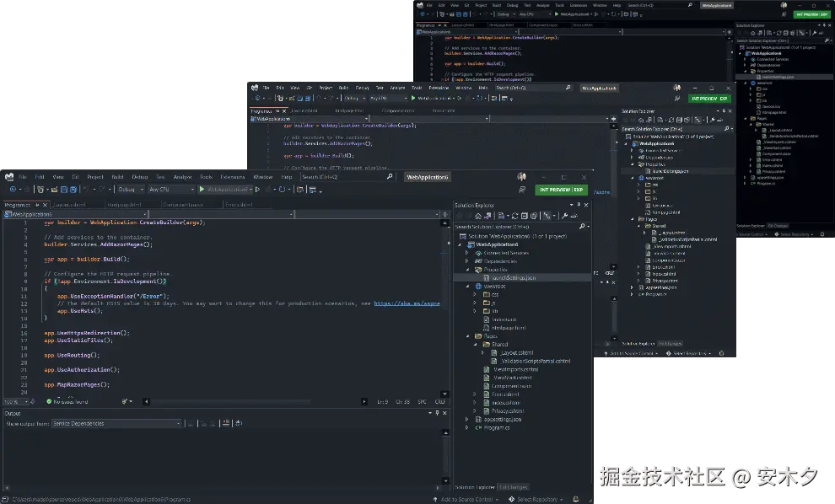
Task: Click the start without debugging outline play icon
Action: (x=258, y=190)
